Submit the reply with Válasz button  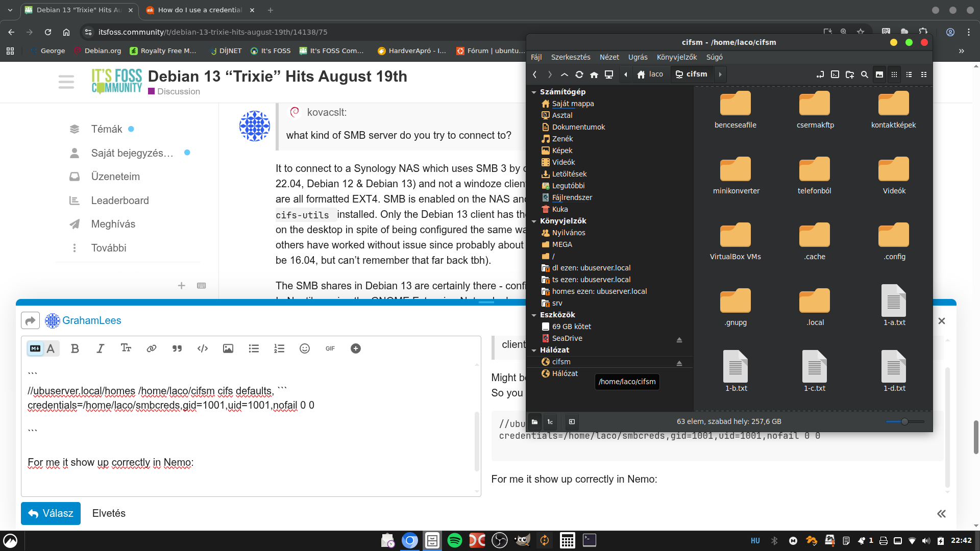[x=51, y=513]
